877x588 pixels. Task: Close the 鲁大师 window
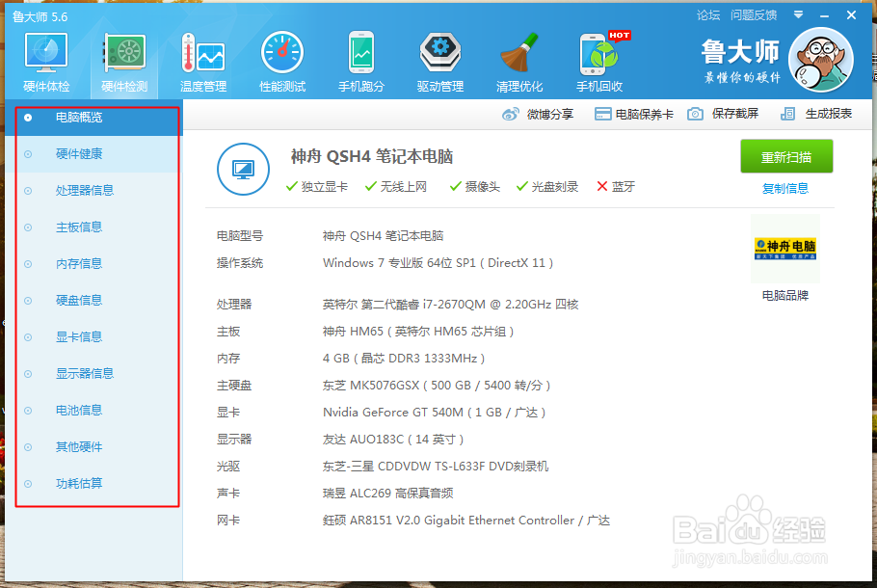(x=851, y=15)
